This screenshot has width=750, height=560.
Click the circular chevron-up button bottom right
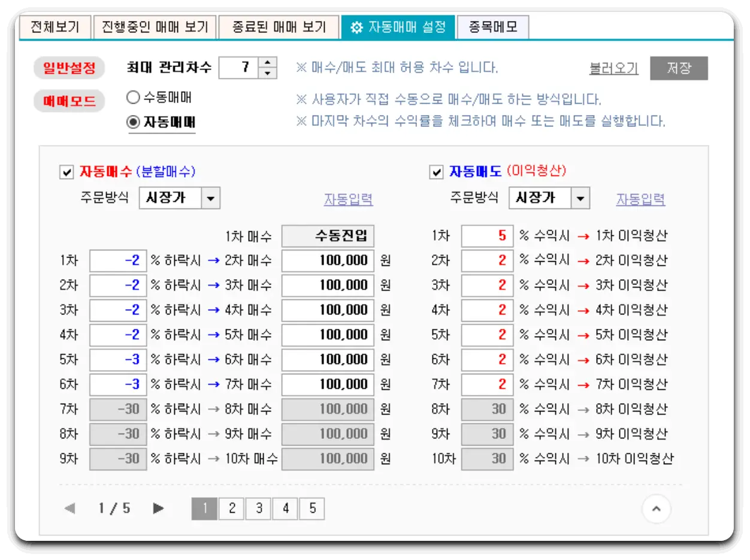pos(657,508)
